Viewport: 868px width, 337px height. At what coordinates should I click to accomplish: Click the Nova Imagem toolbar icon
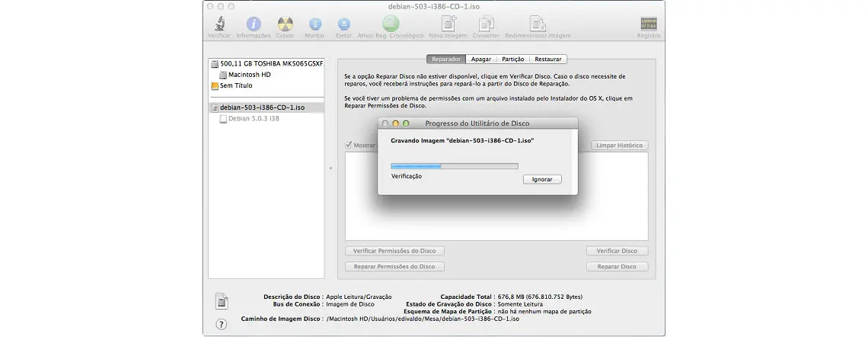tap(448, 24)
